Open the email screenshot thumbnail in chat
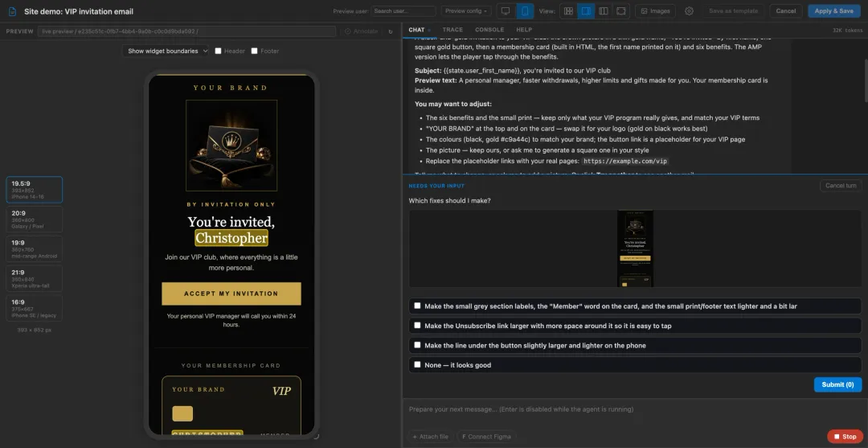This screenshot has width=868, height=448. [635, 249]
